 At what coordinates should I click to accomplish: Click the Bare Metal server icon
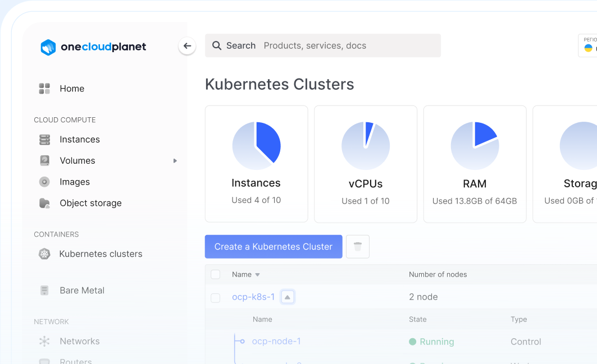point(44,291)
